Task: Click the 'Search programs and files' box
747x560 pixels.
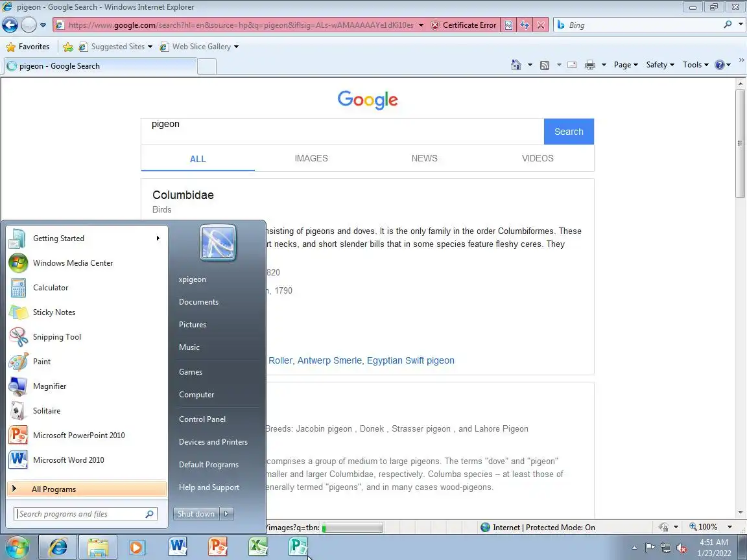Action: coord(86,514)
